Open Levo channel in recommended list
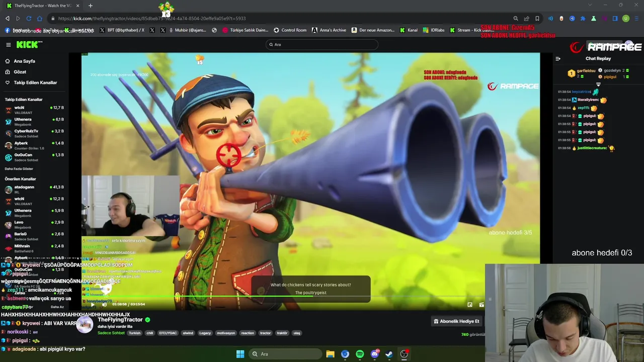 [34, 224]
